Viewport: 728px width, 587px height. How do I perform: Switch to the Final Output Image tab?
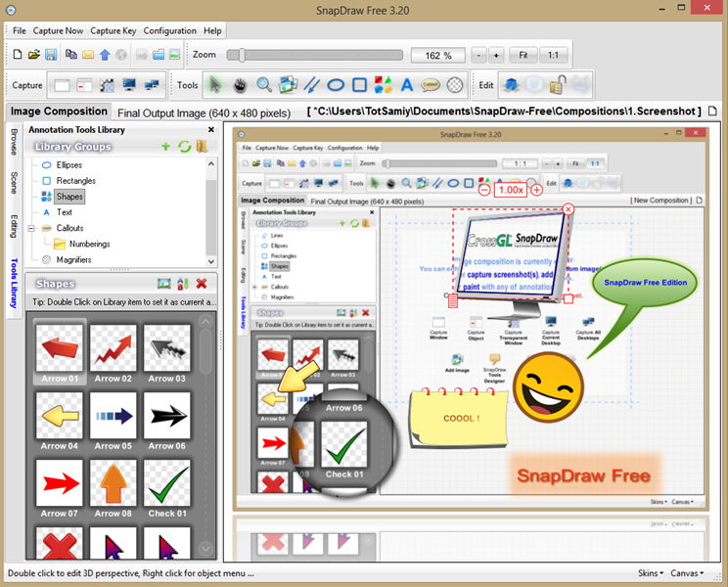(x=204, y=113)
